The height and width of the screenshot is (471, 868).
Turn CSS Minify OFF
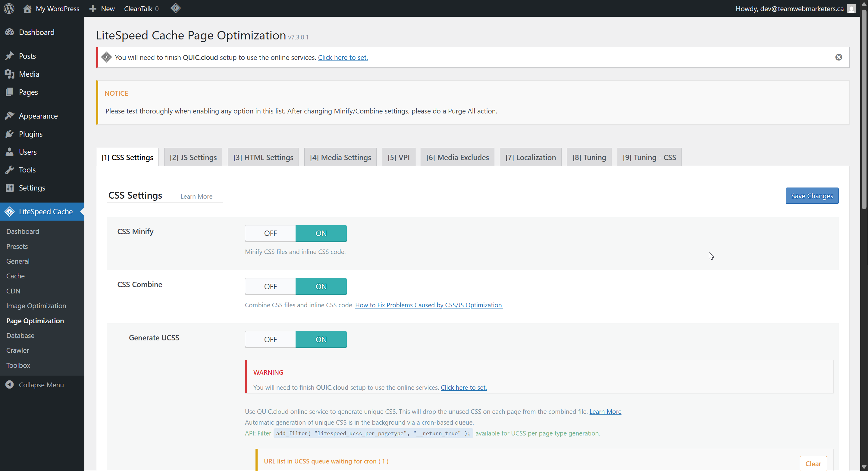click(x=270, y=233)
